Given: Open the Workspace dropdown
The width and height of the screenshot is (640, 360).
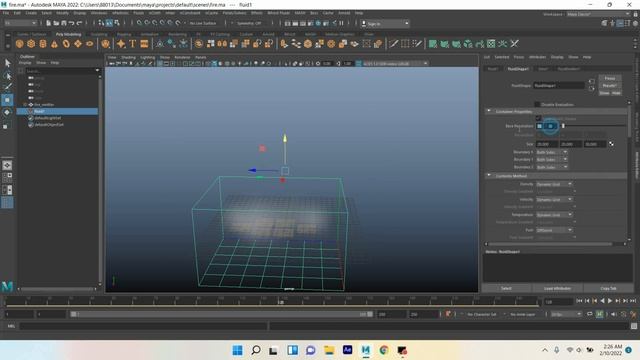Looking at the screenshot, I should 598,14.
